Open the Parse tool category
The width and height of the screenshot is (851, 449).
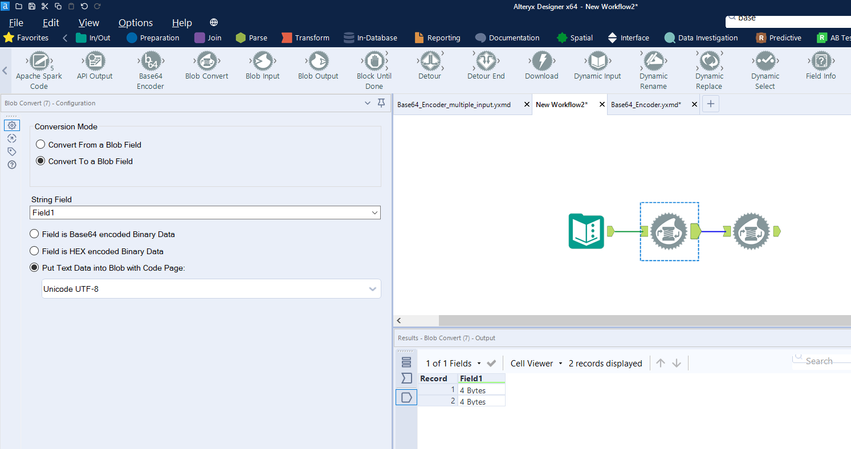click(252, 38)
